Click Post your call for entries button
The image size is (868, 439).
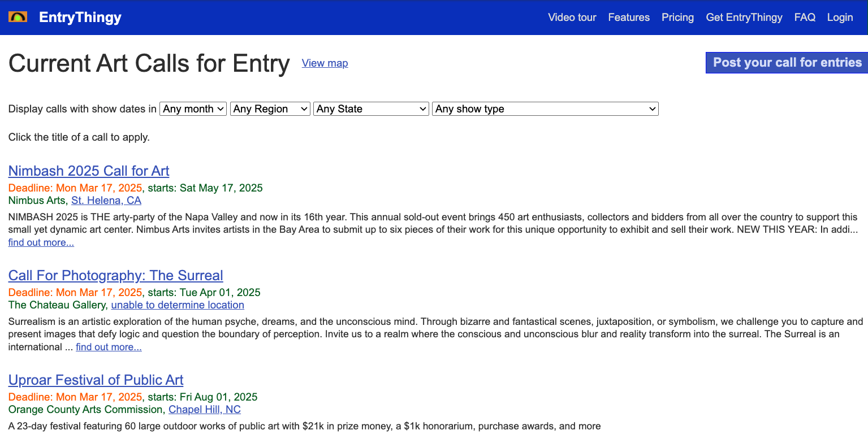787,63
